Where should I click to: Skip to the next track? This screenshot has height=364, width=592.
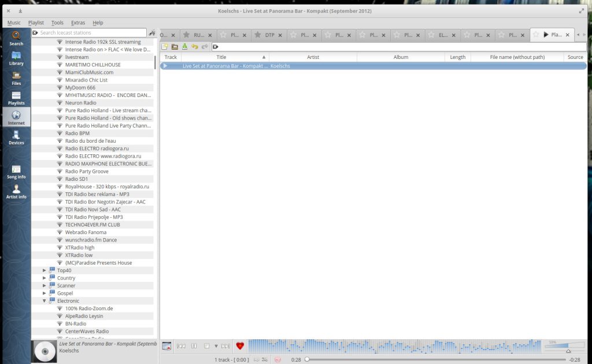225,346
